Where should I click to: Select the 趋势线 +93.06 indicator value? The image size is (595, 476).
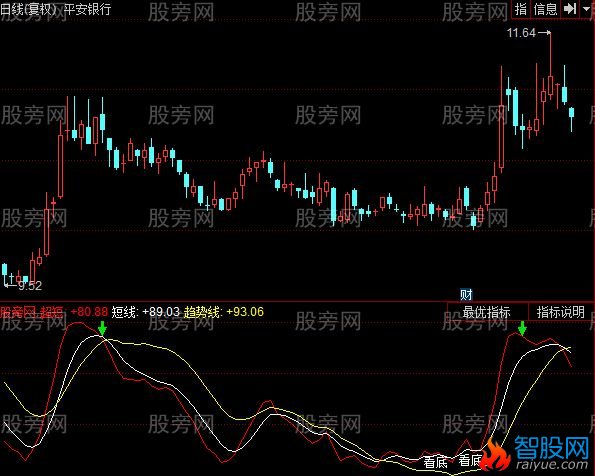tap(224, 312)
